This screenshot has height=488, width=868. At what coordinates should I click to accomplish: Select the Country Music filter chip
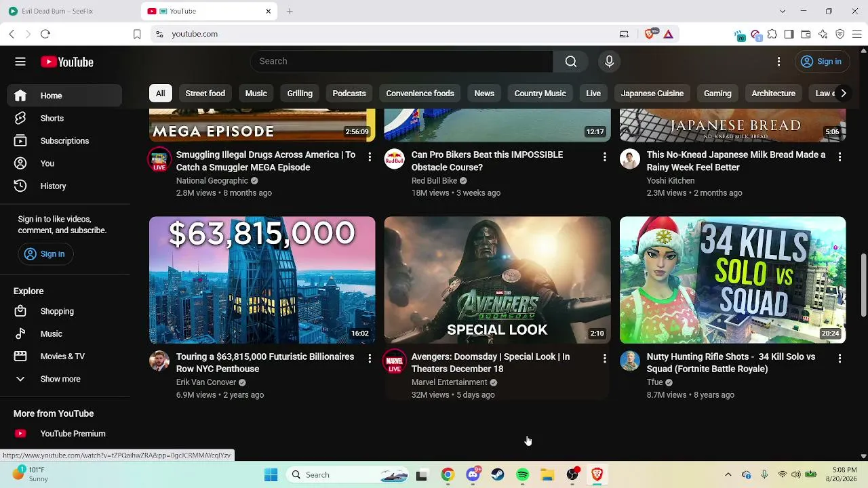pyautogui.click(x=540, y=94)
